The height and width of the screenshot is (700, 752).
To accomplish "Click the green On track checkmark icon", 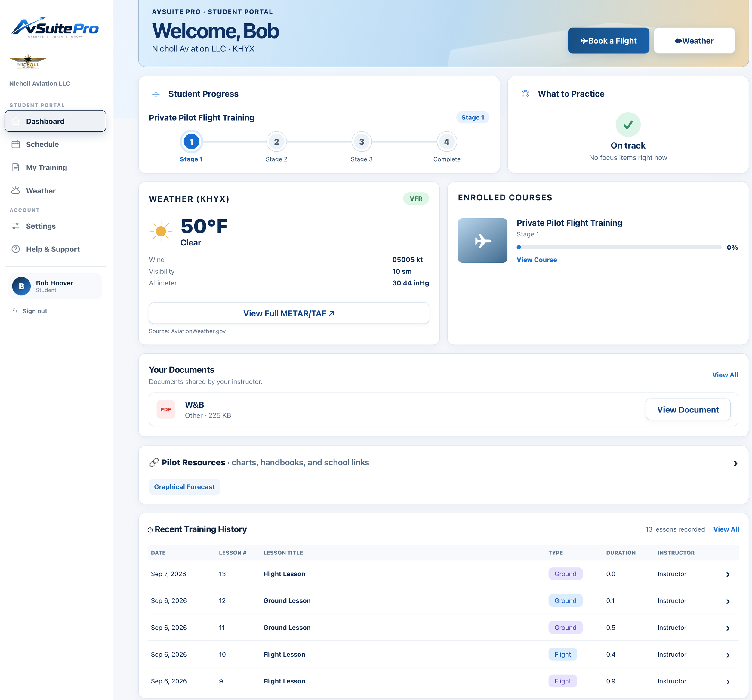I will click(628, 125).
